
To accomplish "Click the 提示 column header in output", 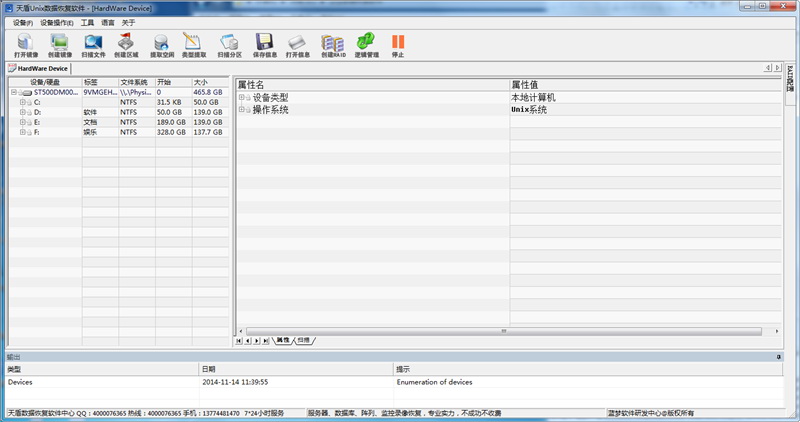I will click(x=588, y=369).
